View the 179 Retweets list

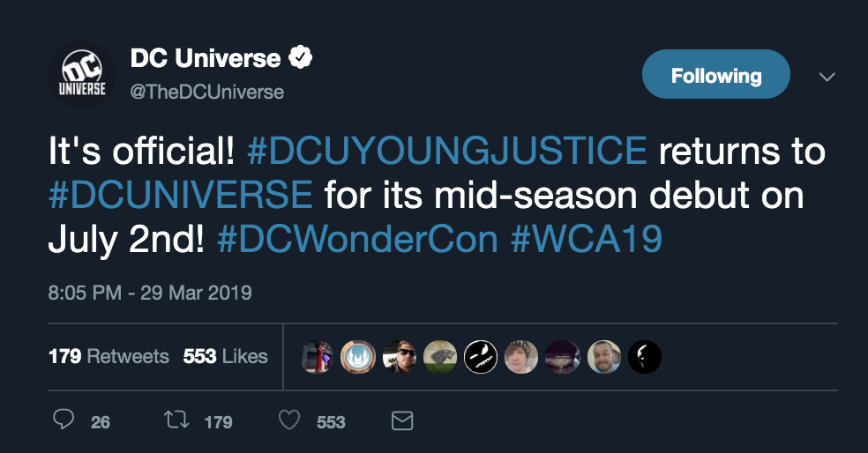108,356
